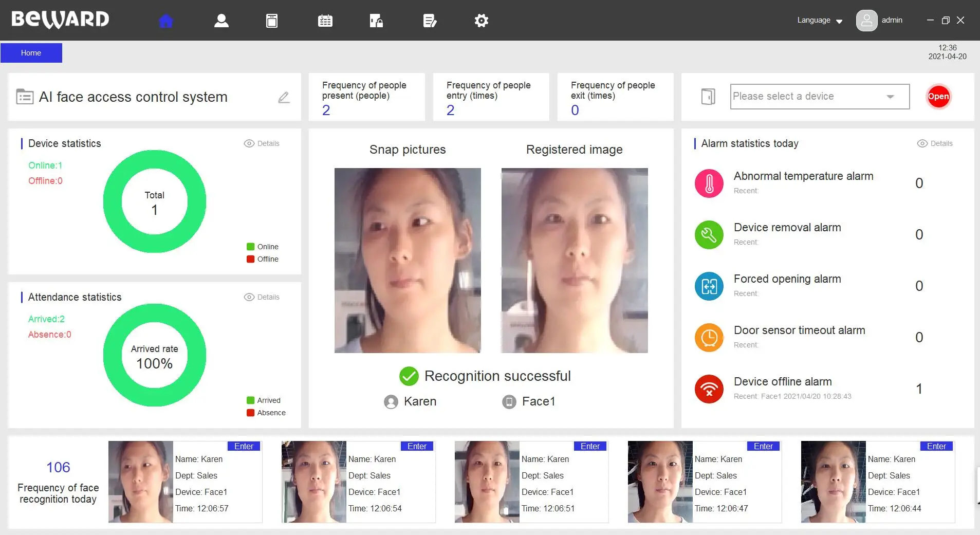Click the admin user avatar
The width and height of the screenshot is (980, 535).
point(866,21)
